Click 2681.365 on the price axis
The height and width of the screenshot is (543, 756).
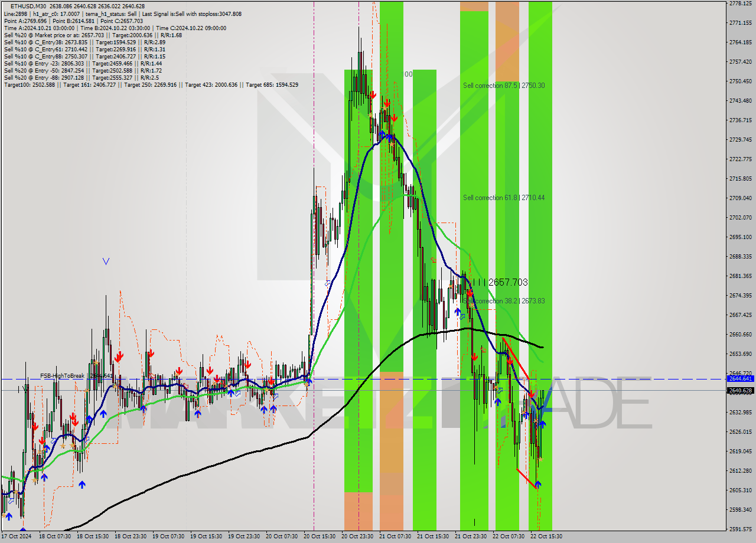click(741, 276)
